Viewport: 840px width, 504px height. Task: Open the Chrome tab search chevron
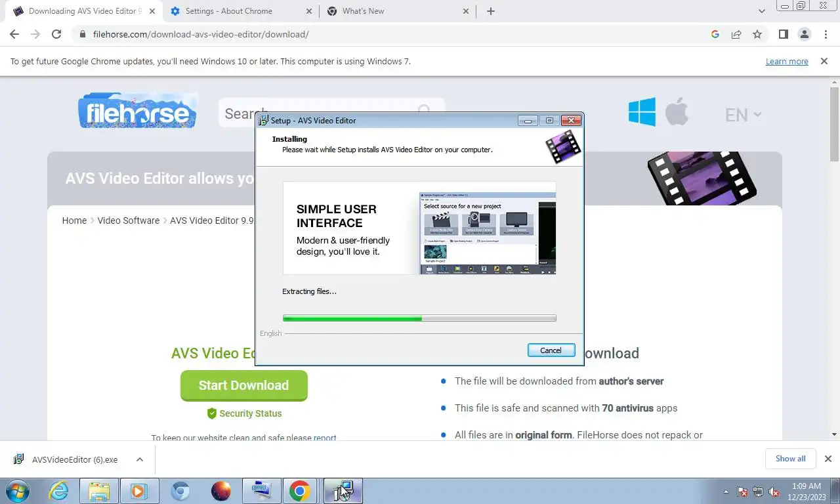762,11
